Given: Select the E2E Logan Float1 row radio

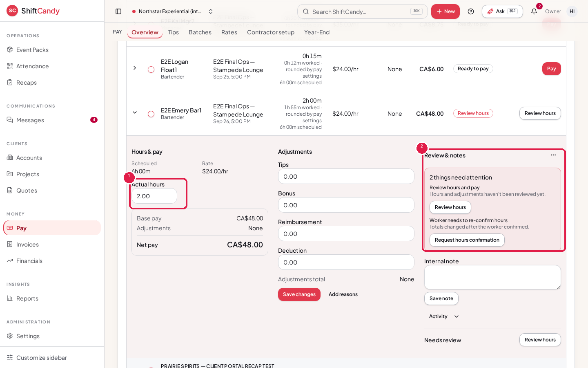Looking at the screenshot, I should [151, 70].
